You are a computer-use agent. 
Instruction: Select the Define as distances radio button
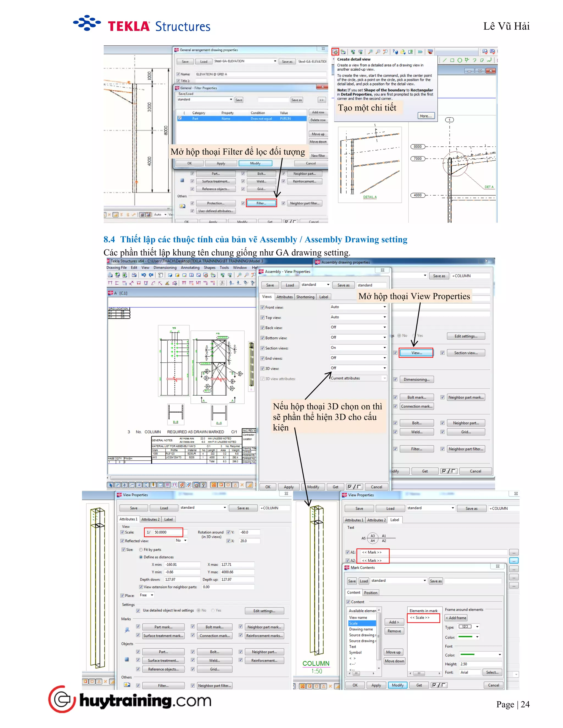(141, 557)
